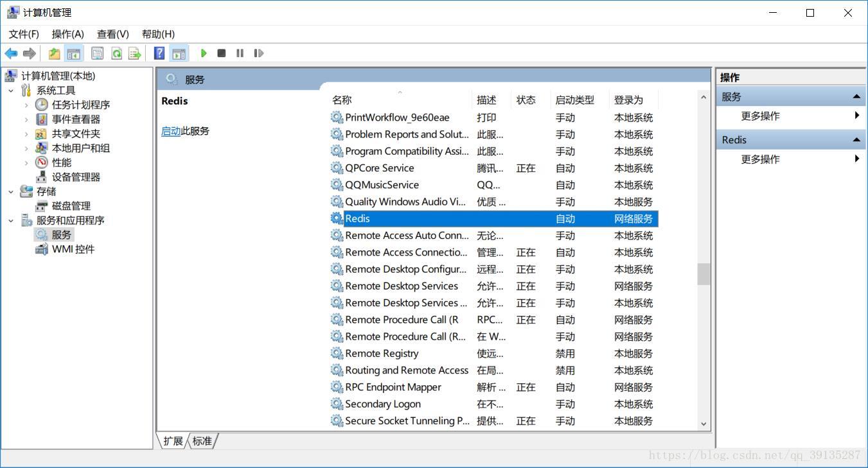Collapse the 服务和应用程序 tree node

(11, 220)
